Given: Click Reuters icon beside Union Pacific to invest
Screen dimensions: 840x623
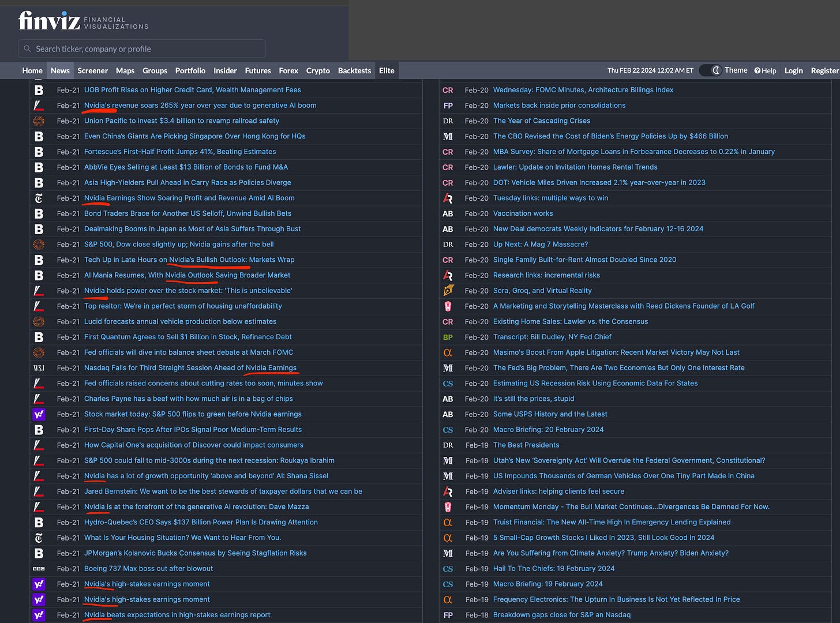Looking at the screenshot, I should 39,121.
